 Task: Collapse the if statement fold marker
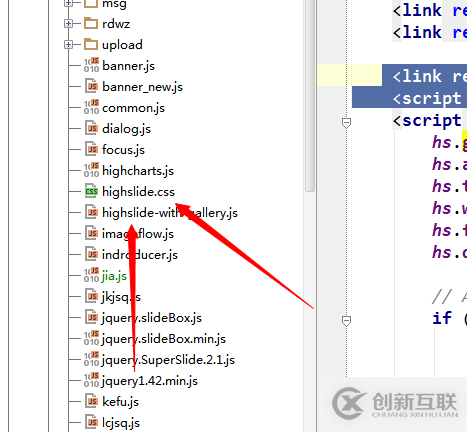point(346,321)
